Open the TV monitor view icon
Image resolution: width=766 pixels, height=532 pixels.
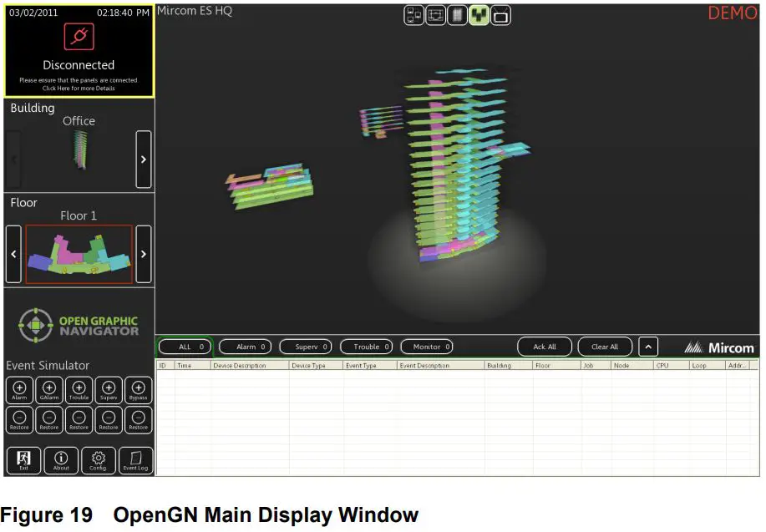(x=500, y=15)
